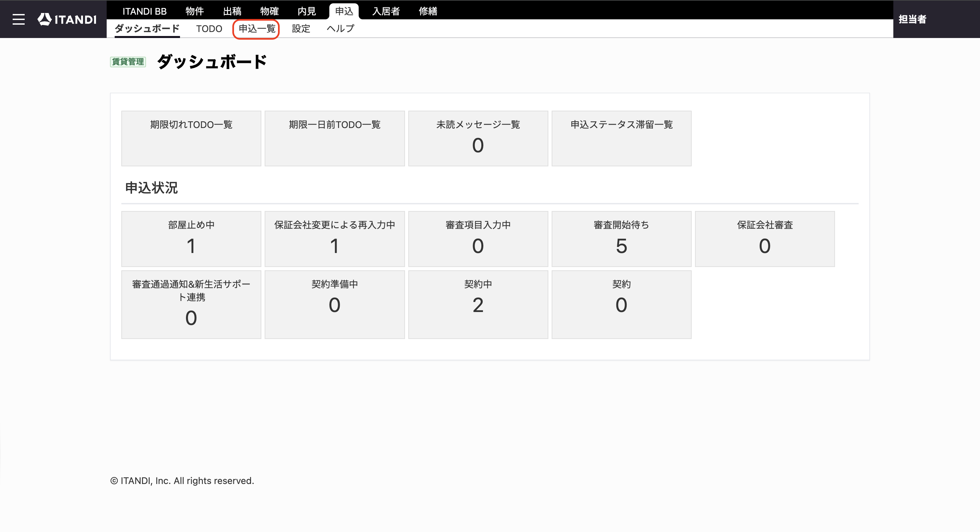Open the 期限切れTODO一覧 card
Image resolution: width=980 pixels, height=532 pixels.
coord(191,139)
